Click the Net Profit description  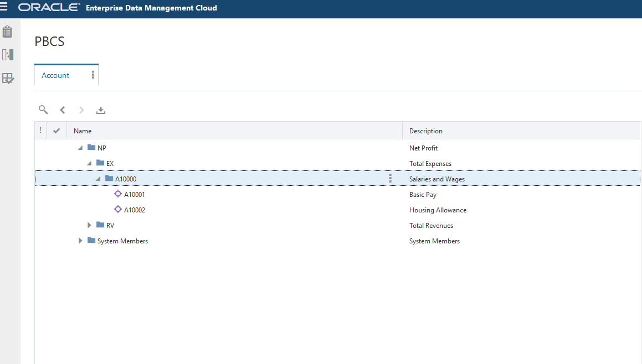point(423,148)
